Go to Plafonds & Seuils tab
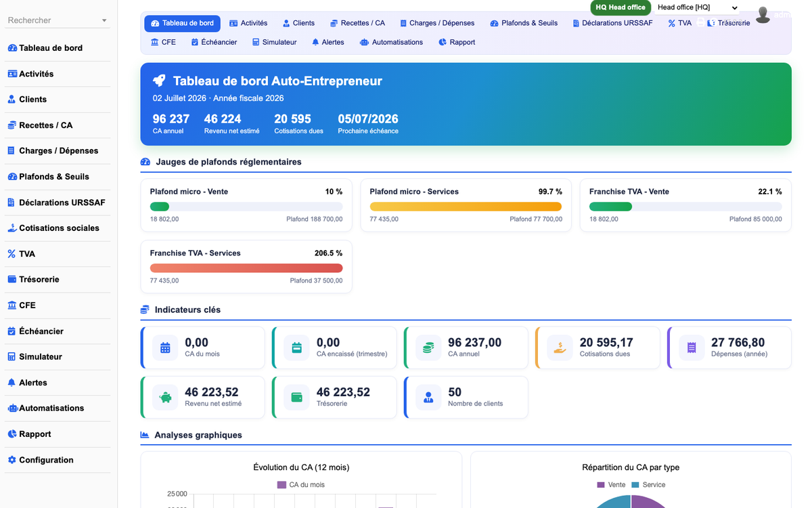The height and width of the screenshot is (508, 812). click(524, 23)
